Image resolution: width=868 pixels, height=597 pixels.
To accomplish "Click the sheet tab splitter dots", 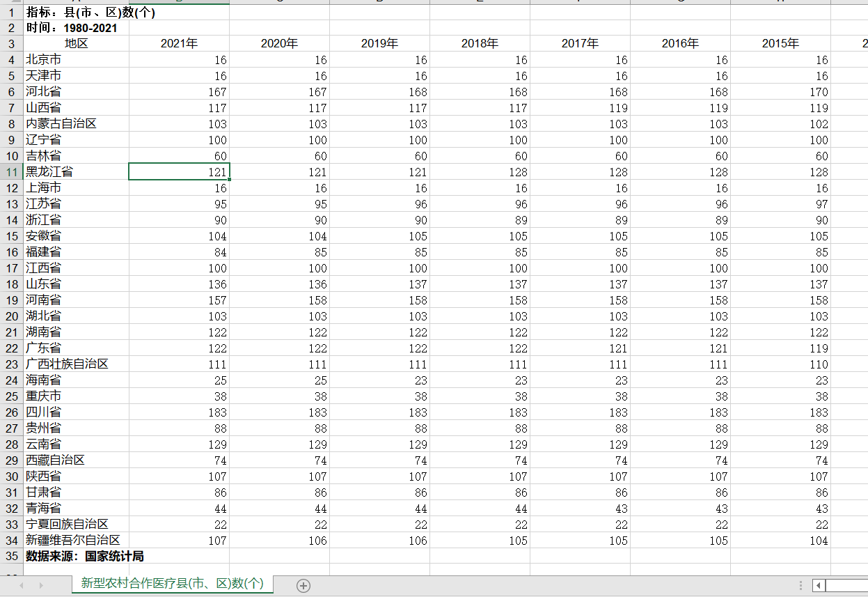I will [801, 586].
